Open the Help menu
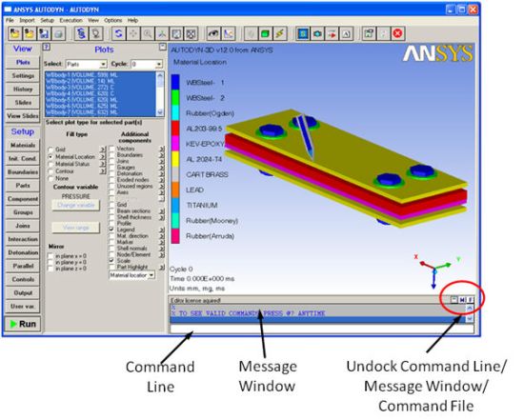This screenshot has height=420, width=524. [x=132, y=20]
